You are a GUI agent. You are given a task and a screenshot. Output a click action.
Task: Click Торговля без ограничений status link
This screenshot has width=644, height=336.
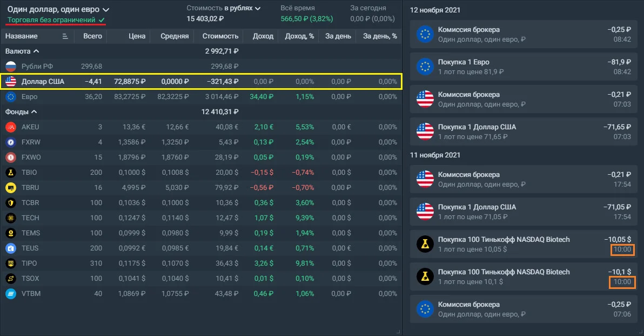coord(56,19)
